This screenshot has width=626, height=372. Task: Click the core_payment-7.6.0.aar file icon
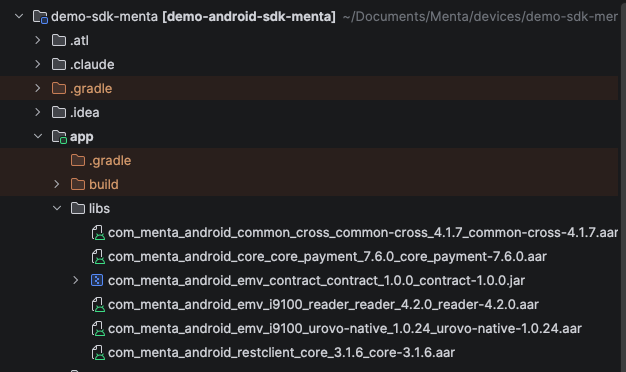pyautogui.click(x=98, y=257)
